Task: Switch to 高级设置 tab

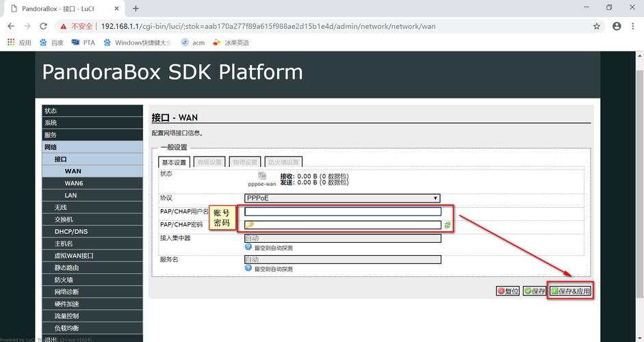Action: 209,162
